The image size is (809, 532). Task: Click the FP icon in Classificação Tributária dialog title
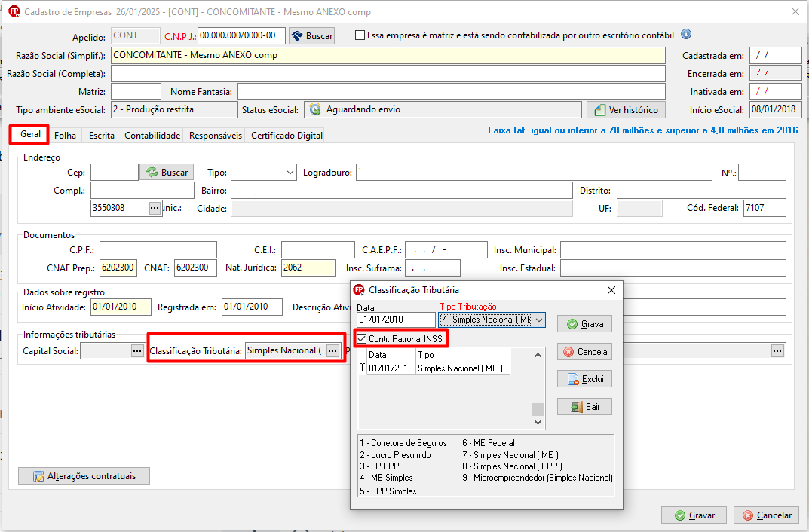(359, 289)
